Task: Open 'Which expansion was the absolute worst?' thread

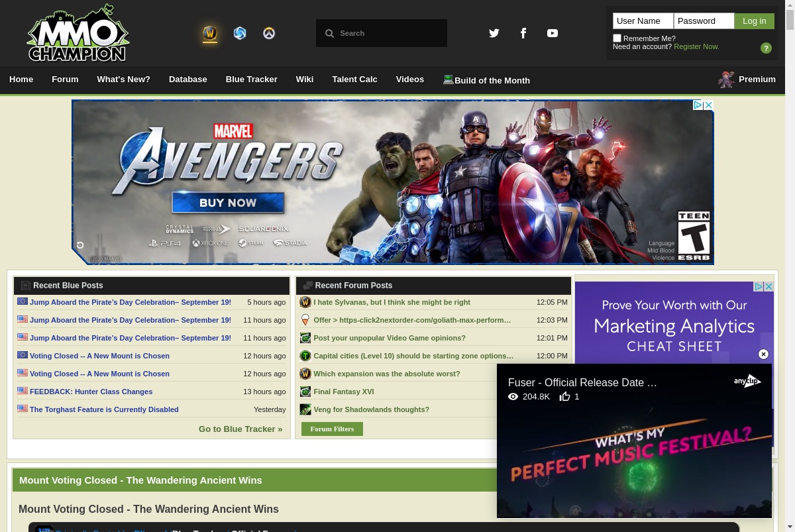Action: [x=387, y=374]
